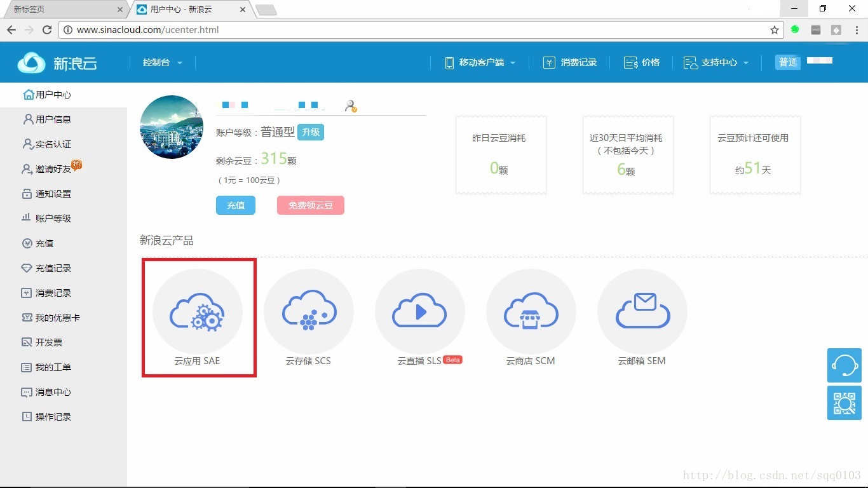The image size is (868, 488).
Task: Open 消费记录 in the top navigation
Action: [x=570, y=62]
